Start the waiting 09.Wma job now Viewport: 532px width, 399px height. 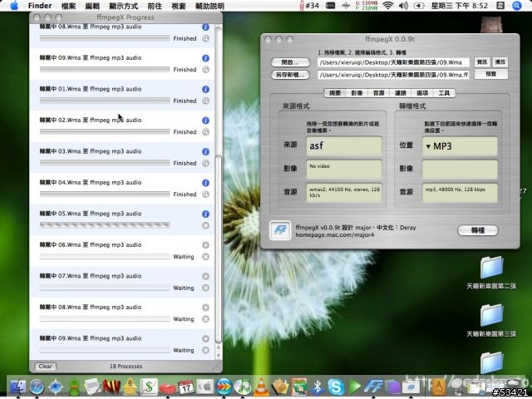205,339
